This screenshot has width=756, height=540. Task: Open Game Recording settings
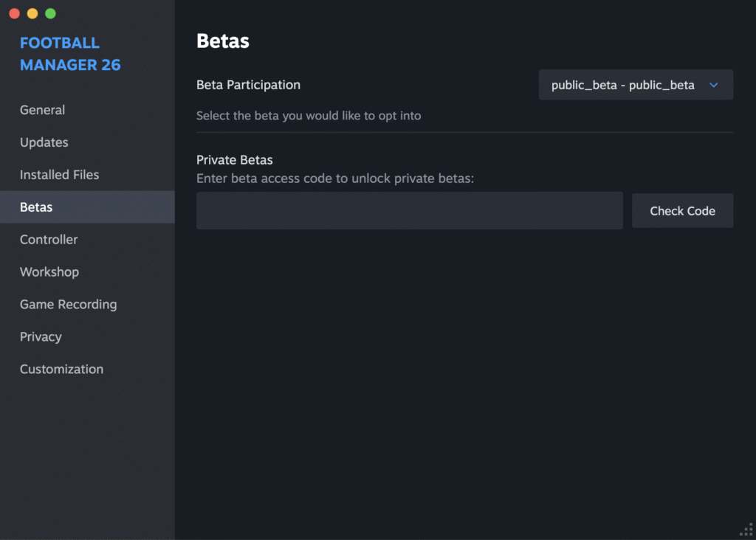point(68,305)
